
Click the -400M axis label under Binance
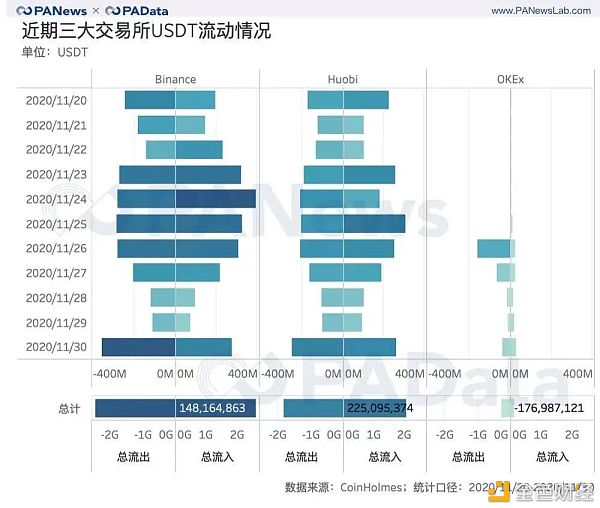tap(109, 374)
